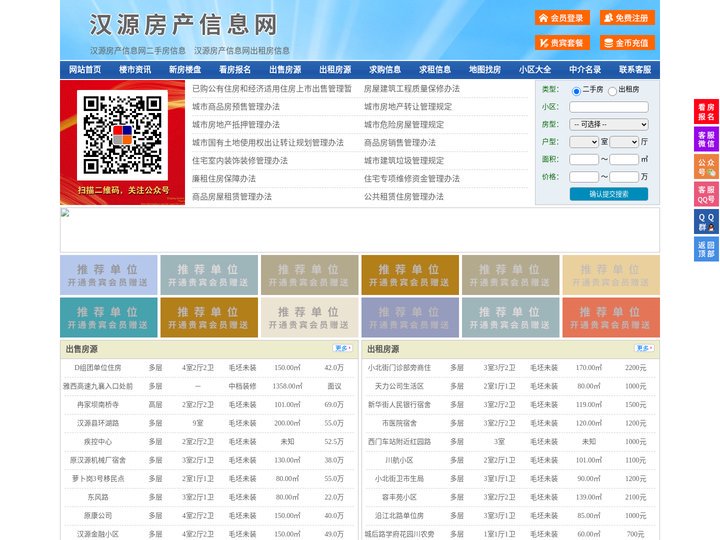Open the 厅 count dropdown
Screen dimensions: 720x540
pos(624,142)
